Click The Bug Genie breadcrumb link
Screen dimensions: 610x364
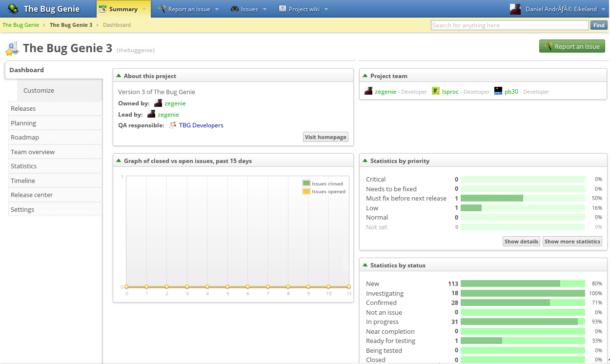point(21,25)
